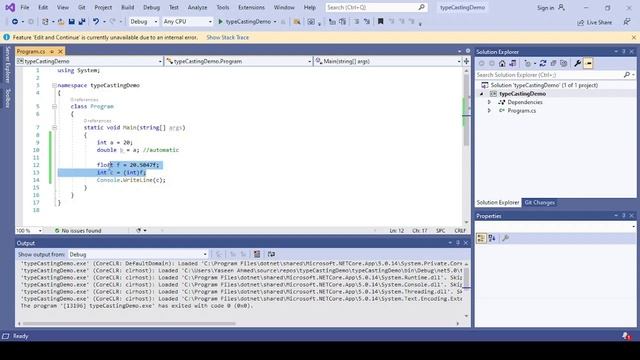The width and height of the screenshot is (640, 360).
Task: Click Show All Files icon in Solution Explorer
Action: pos(564,64)
